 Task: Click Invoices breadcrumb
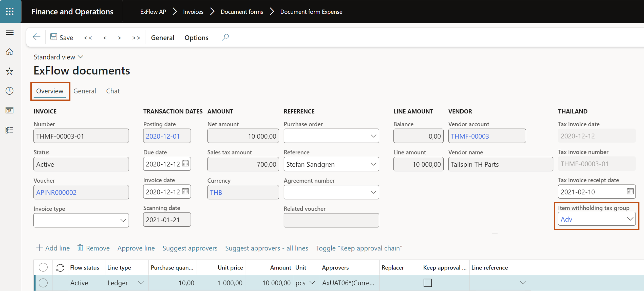(x=193, y=12)
